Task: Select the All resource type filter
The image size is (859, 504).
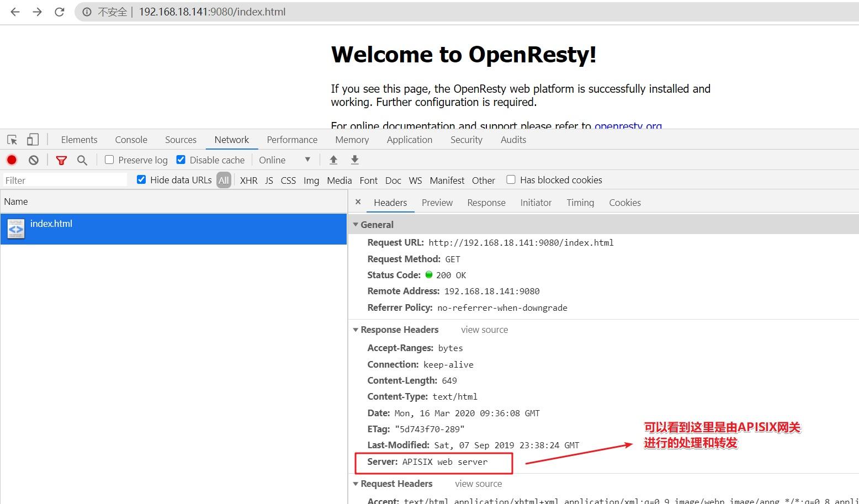Action: coord(224,180)
